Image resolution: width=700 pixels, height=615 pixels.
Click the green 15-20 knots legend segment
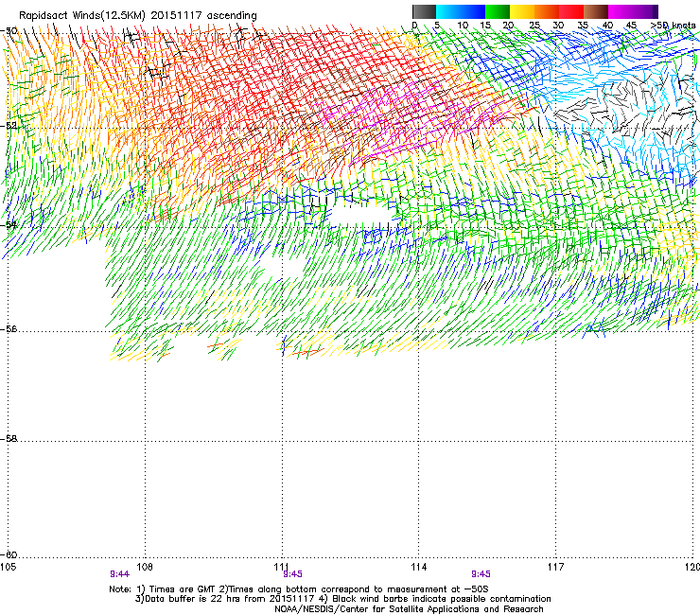[498, 11]
